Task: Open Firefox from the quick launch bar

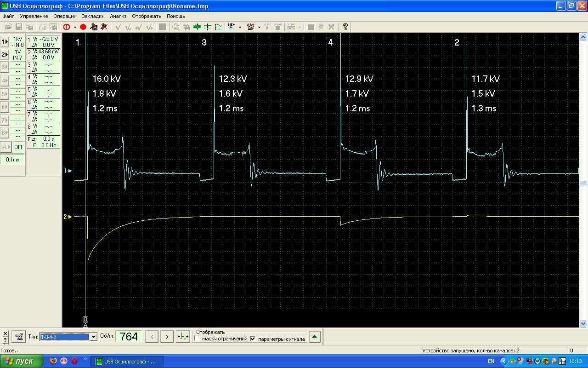Action: 54,361
